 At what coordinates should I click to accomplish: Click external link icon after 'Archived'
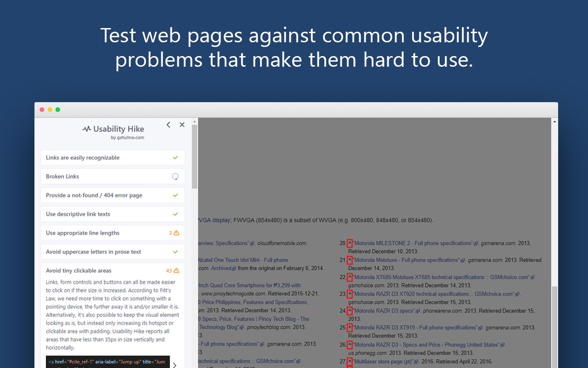[x=234, y=269]
